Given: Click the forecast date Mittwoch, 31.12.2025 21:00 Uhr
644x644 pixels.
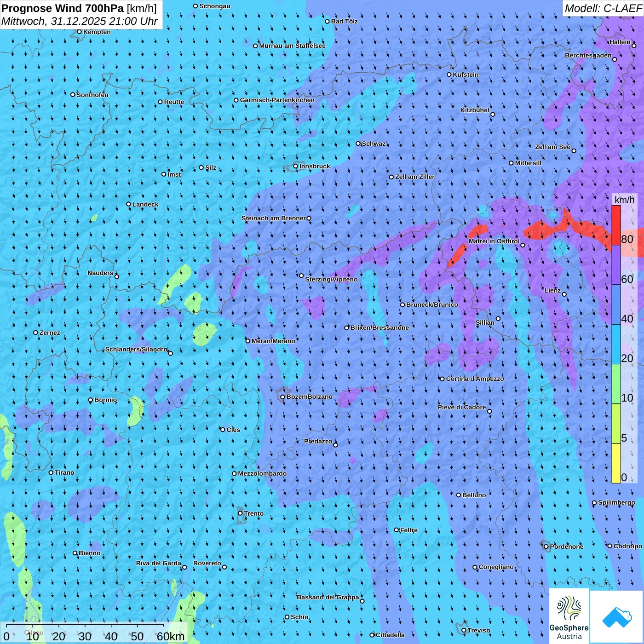Looking at the screenshot, I should coord(80,21).
